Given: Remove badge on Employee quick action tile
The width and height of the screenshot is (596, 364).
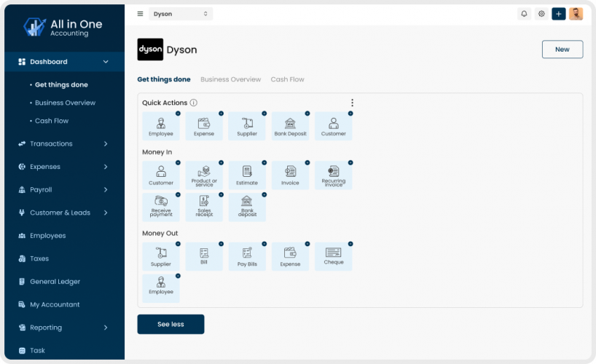Looking at the screenshot, I should (x=178, y=114).
